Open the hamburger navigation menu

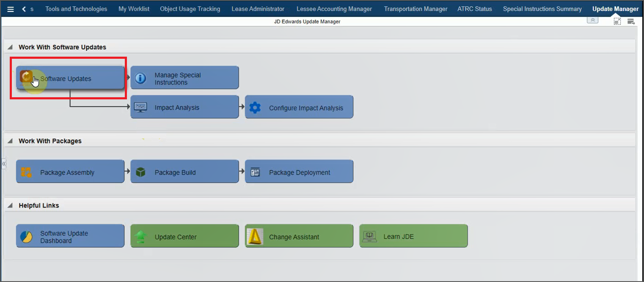tap(11, 9)
